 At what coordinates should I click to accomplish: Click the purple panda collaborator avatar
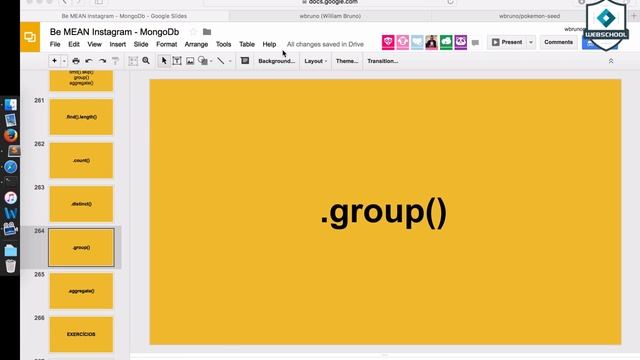pyautogui.click(x=461, y=42)
